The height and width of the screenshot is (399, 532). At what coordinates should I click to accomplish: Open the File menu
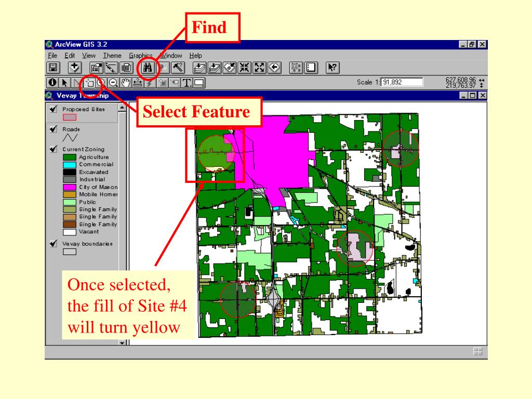point(52,55)
